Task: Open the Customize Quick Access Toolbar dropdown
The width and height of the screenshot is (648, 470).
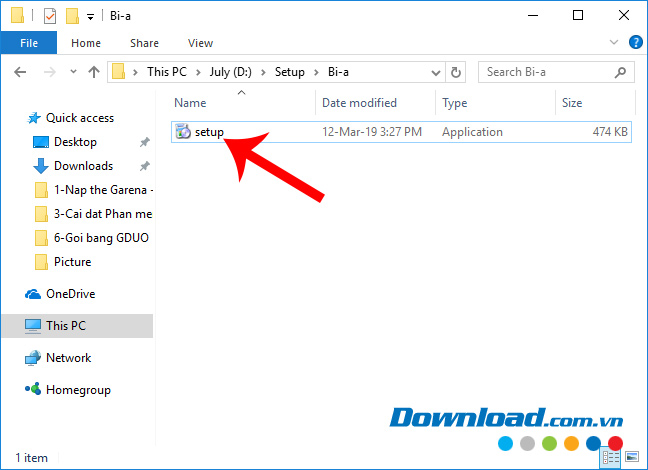Action: [x=91, y=17]
